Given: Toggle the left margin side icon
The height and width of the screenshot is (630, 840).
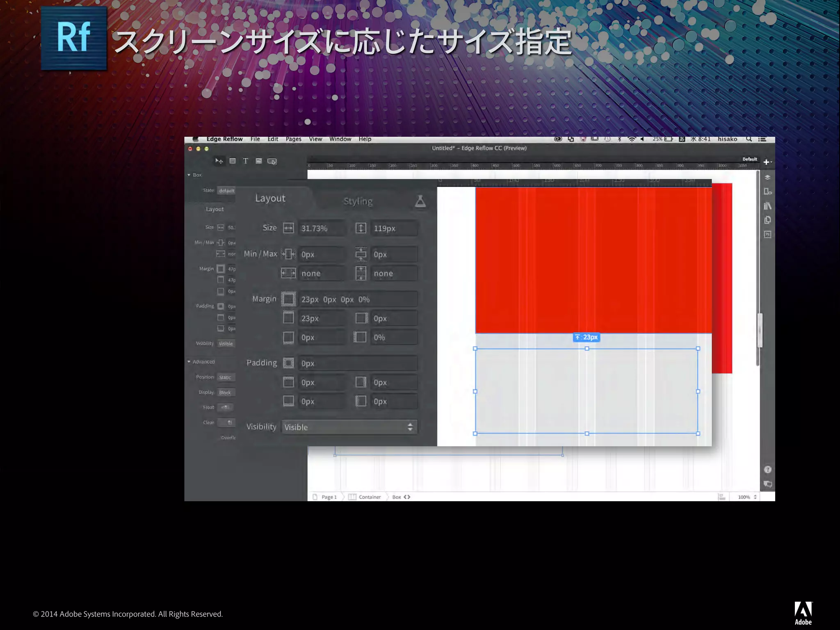Looking at the screenshot, I should click(360, 337).
